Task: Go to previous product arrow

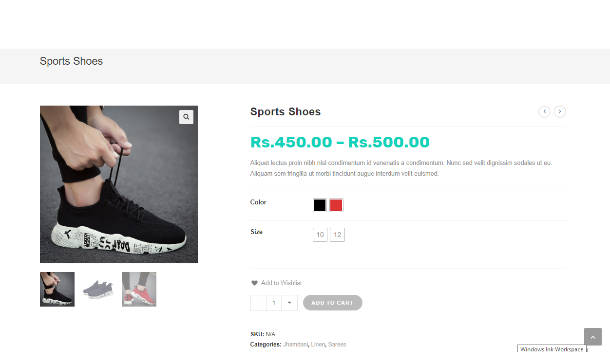Action: tap(544, 112)
